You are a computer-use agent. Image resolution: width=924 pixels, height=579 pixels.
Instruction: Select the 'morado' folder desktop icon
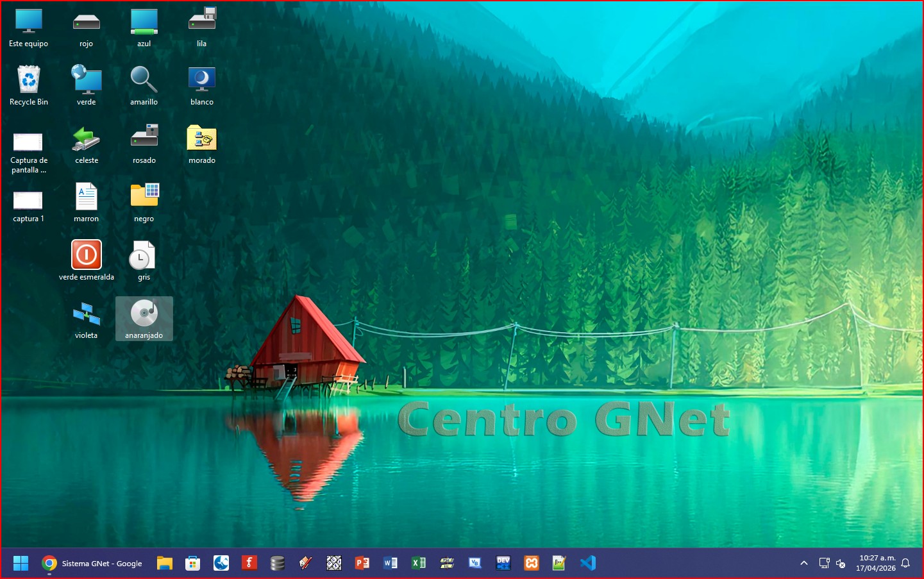[201, 138]
